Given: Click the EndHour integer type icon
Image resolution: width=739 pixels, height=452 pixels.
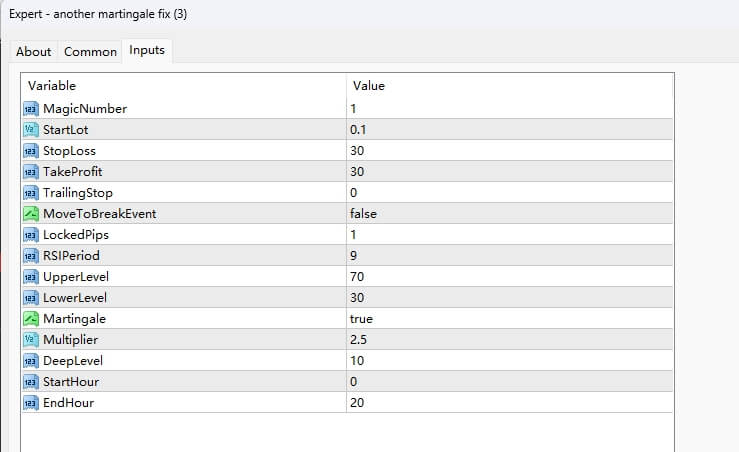Looking at the screenshot, I should (x=30, y=402).
